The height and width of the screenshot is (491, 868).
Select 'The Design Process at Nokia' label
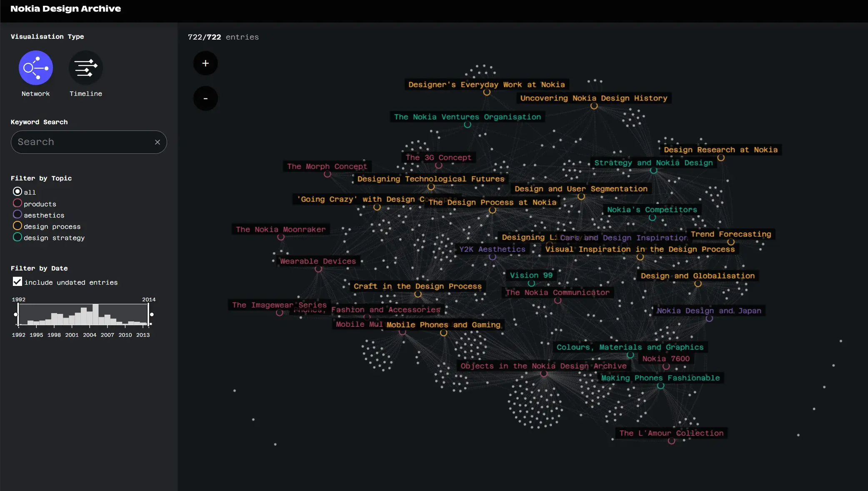493,203
